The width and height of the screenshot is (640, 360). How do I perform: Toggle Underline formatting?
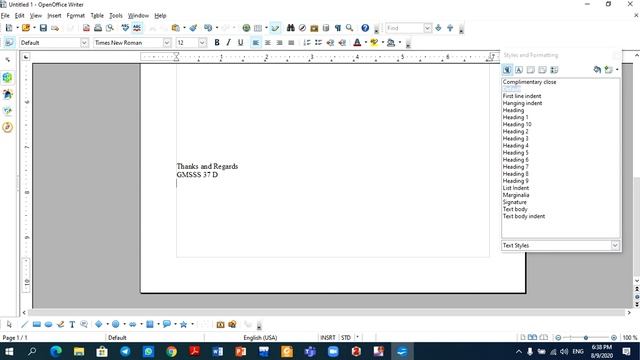(240, 42)
